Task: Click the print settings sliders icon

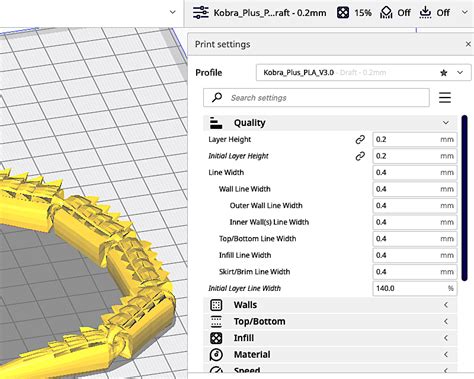Action: click(201, 13)
